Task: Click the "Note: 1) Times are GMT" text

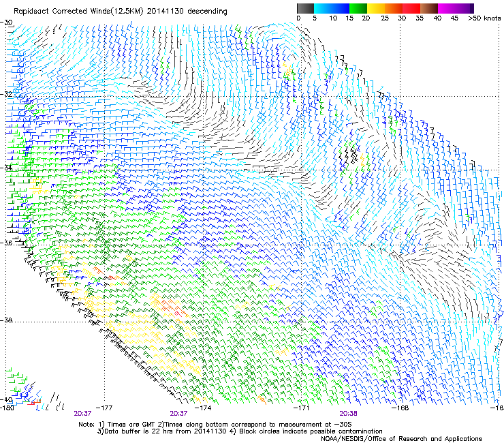Action: point(117,425)
